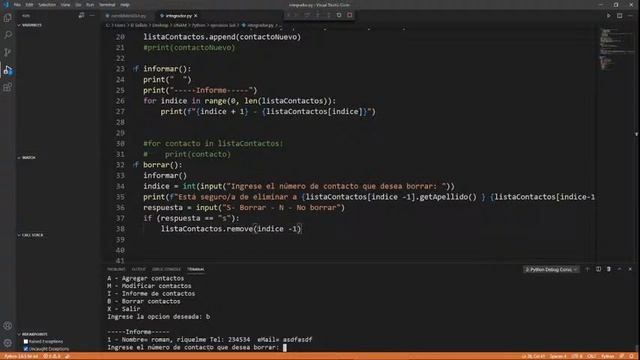Open the Explorer view in activity bar
The height and width of the screenshot is (360, 640).
(x=7, y=18)
